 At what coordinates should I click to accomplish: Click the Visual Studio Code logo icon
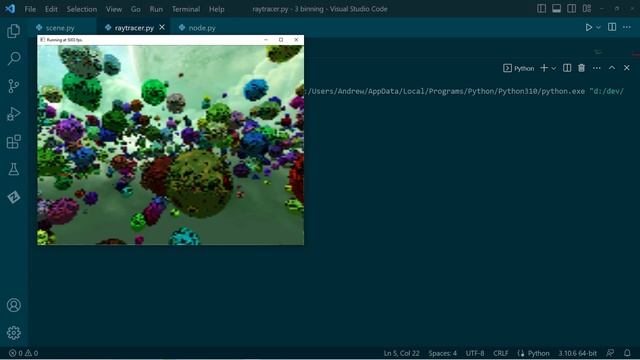point(10,9)
